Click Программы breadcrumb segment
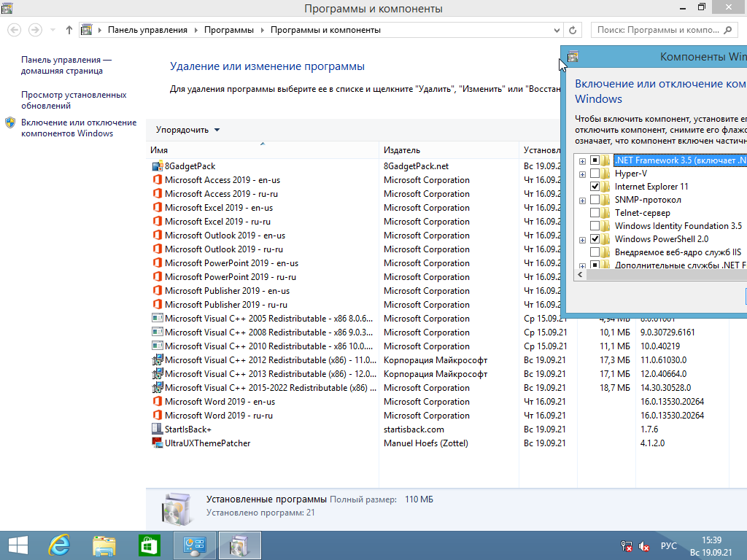The image size is (747, 560). (x=229, y=30)
